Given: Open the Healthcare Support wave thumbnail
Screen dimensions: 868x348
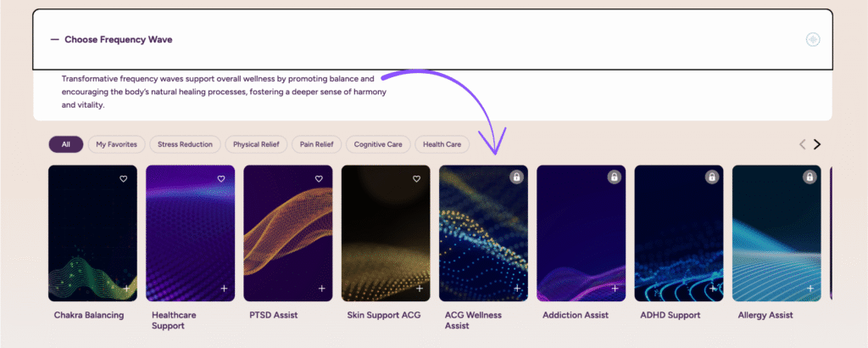Looking at the screenshot, I should (x=190, y=233).
